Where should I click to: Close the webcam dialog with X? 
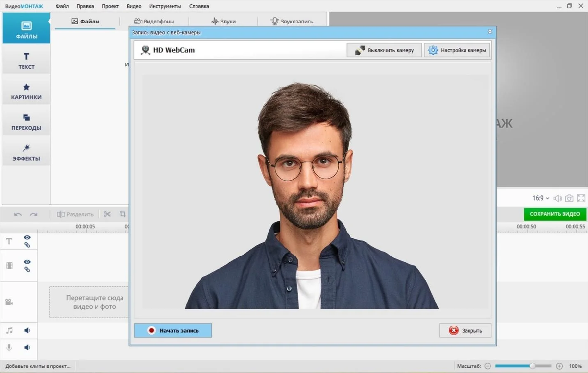coord(490,32)
